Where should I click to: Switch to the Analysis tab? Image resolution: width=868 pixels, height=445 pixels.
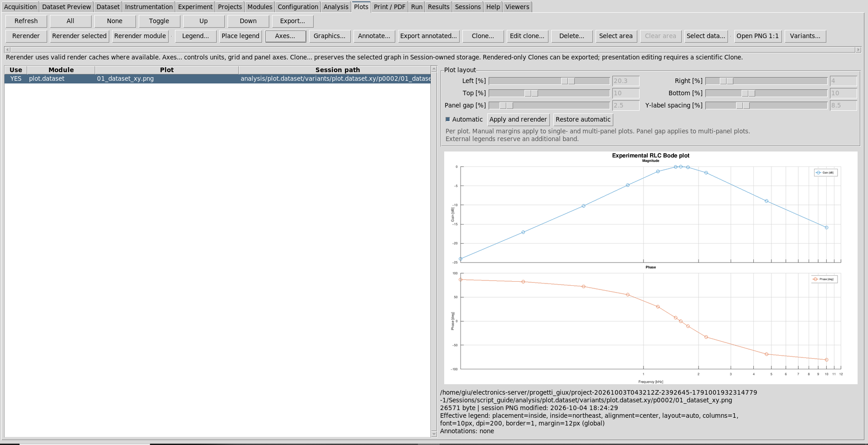coord(336,7)
